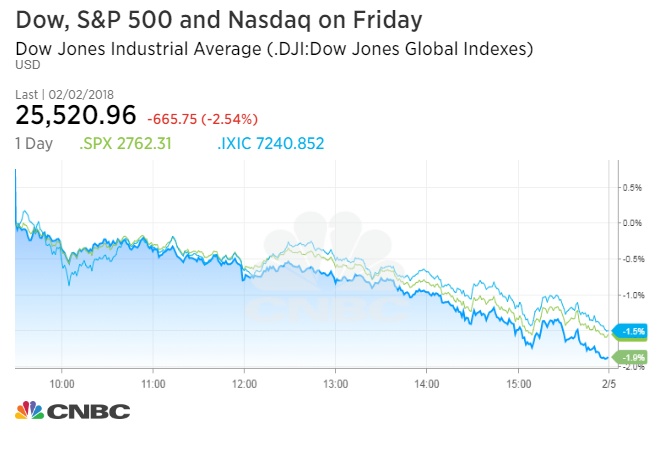Screen dimensions: 670x450
Task: Click the 12:00 time axis label
Action: [x=244, y=382]
